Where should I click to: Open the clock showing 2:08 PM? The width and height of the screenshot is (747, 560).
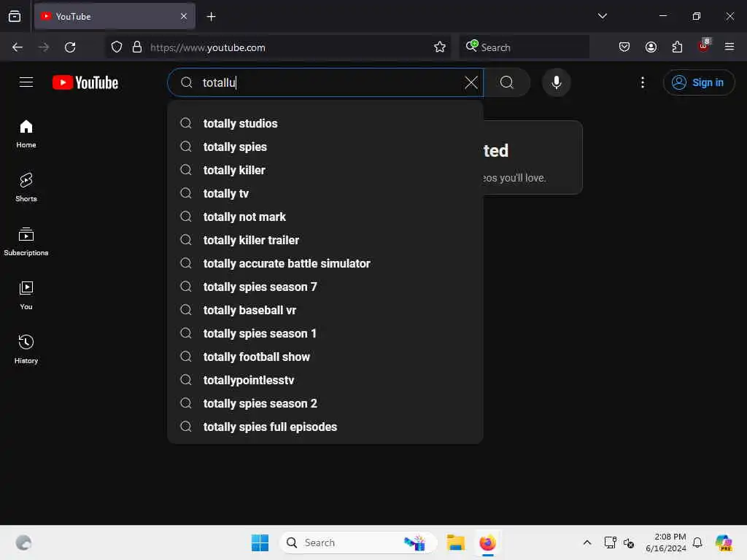pyautogui.click(x=665, y=542)
